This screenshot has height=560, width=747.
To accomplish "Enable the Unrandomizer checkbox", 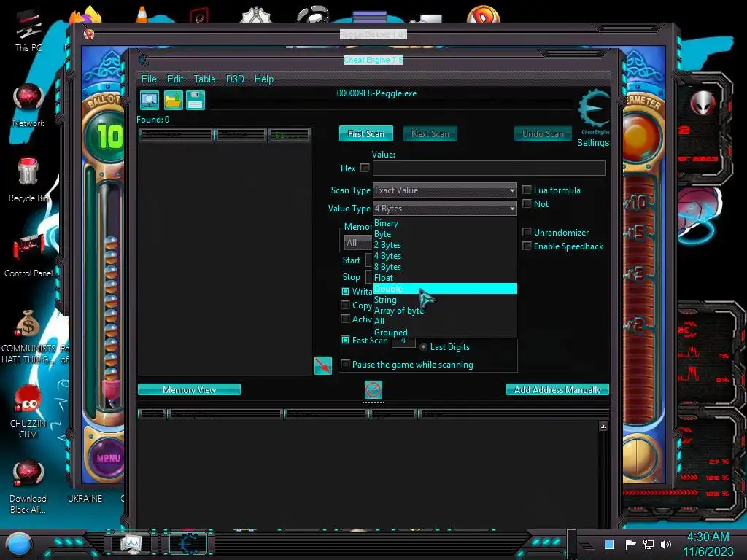I will pyautogui.click(x=527, y=232).
